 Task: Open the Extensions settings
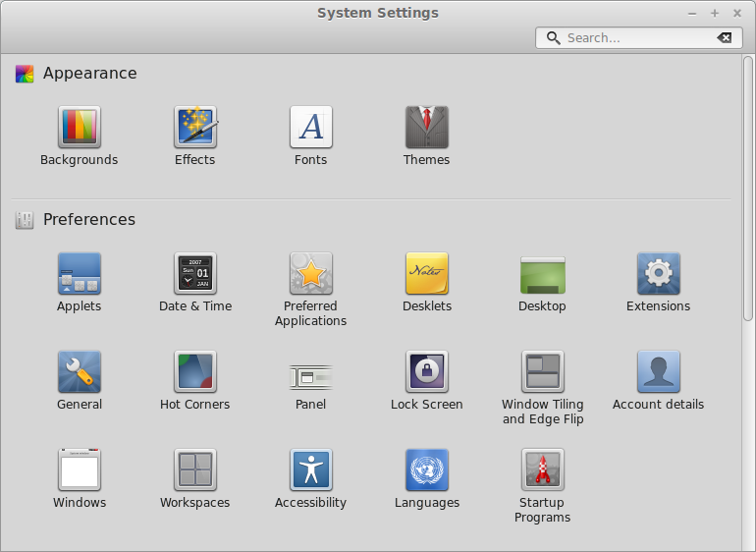(x=658, y=274)
